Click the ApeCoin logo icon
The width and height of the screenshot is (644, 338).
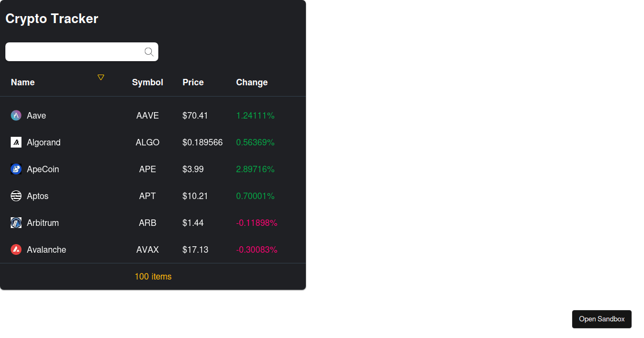16,169
